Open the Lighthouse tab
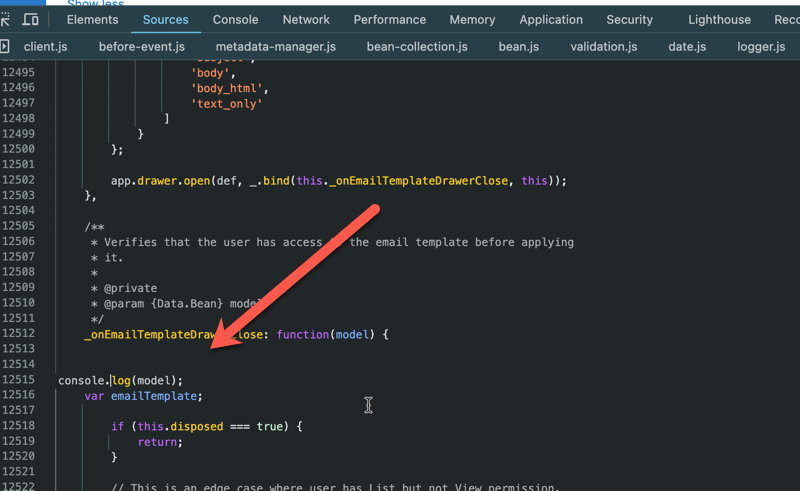This screenshot has width=800, height=491. (719, 20)
